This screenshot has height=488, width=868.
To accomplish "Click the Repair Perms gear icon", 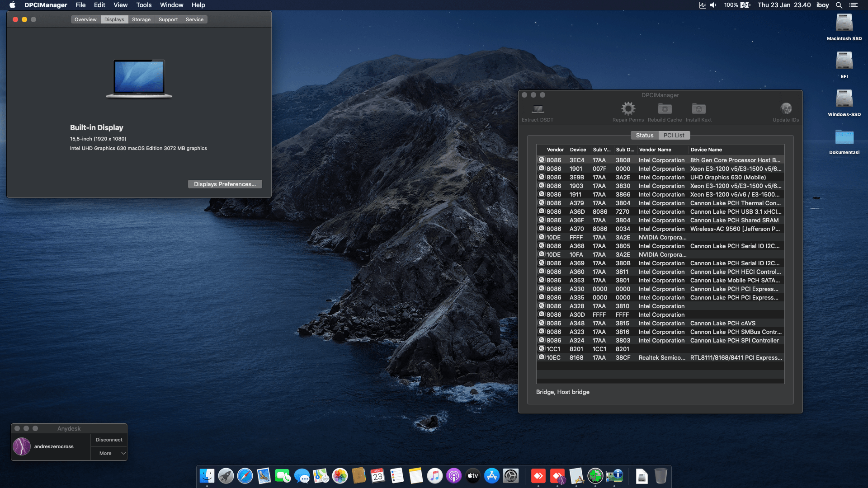I will 628,108.
